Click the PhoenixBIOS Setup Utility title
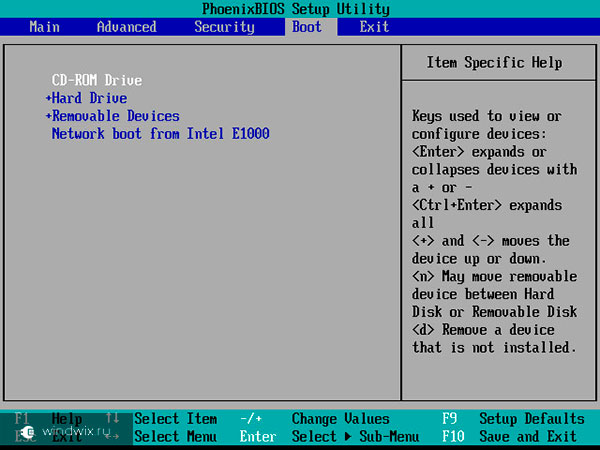Image resolution: width=600 pixels, height=450 pixels. pos(296,9)
